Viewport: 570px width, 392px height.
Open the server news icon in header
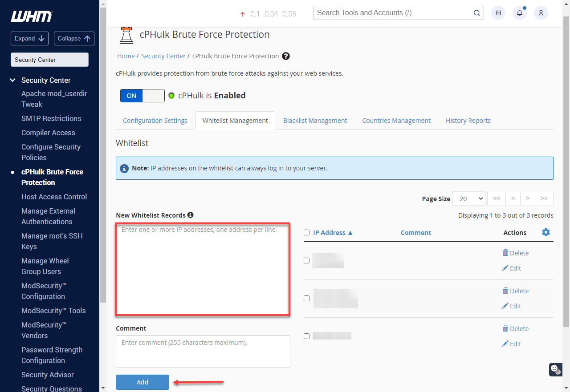(x=498, y=13)
